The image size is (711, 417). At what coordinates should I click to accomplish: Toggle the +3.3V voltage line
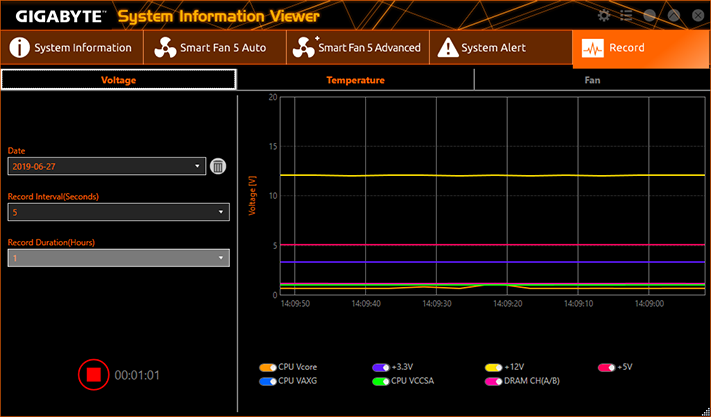tap(381, 368)
